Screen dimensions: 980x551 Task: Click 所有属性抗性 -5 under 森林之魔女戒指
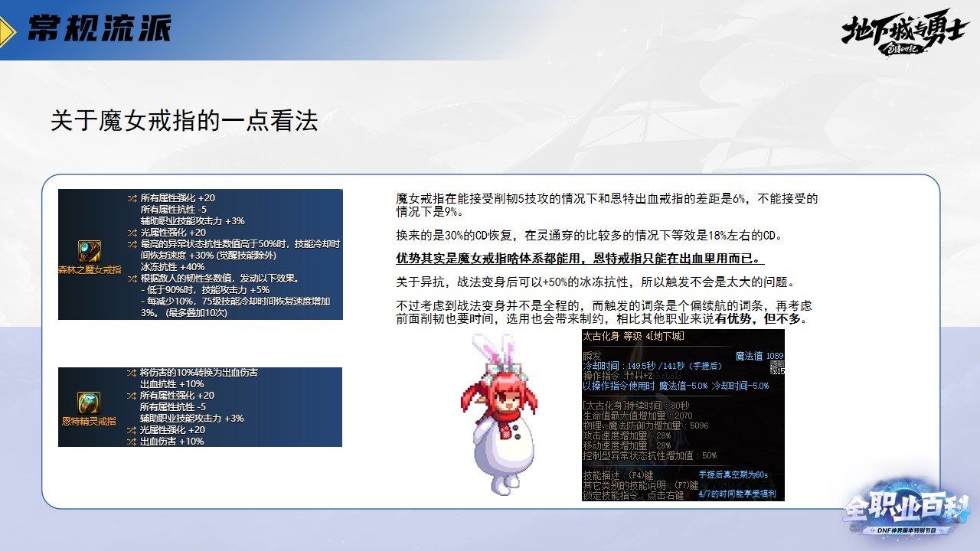(x=173, y=209)
